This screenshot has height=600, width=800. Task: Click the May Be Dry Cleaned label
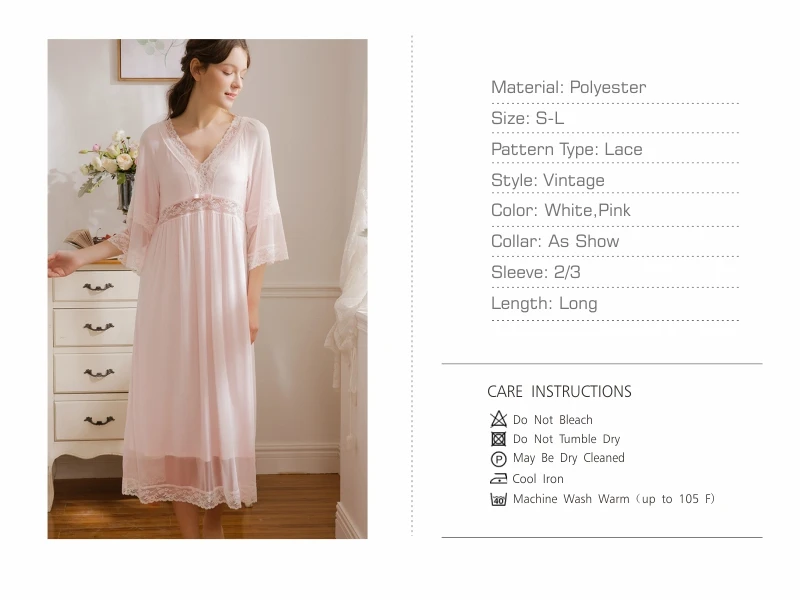click(568, 458)
